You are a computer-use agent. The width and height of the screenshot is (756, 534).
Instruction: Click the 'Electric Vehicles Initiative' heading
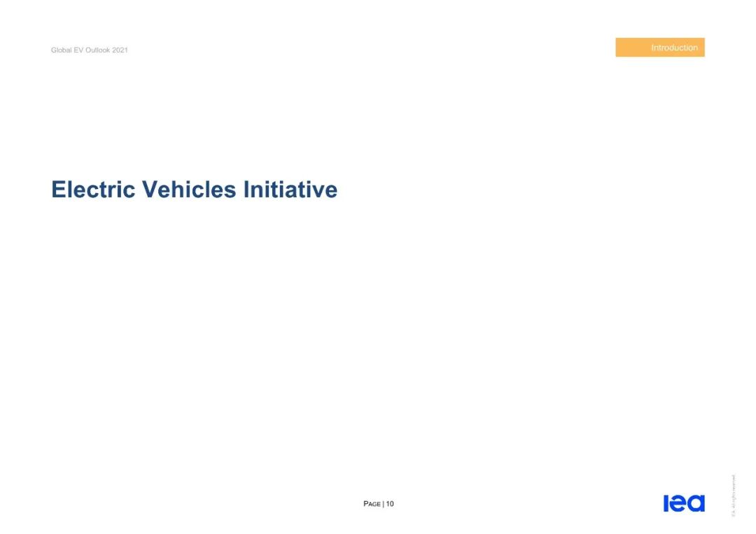pyautogui.click(x=195, y=189)
